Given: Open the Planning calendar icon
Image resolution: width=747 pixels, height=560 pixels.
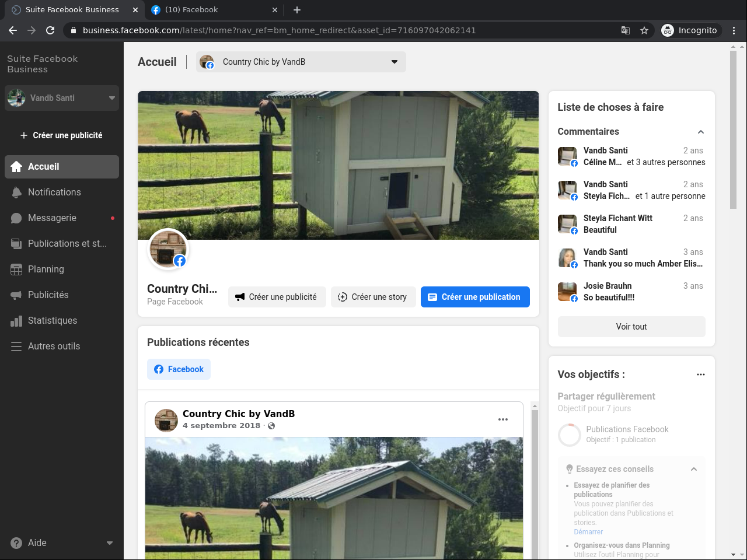Looking at the screenshot, I should pos(16,269).
